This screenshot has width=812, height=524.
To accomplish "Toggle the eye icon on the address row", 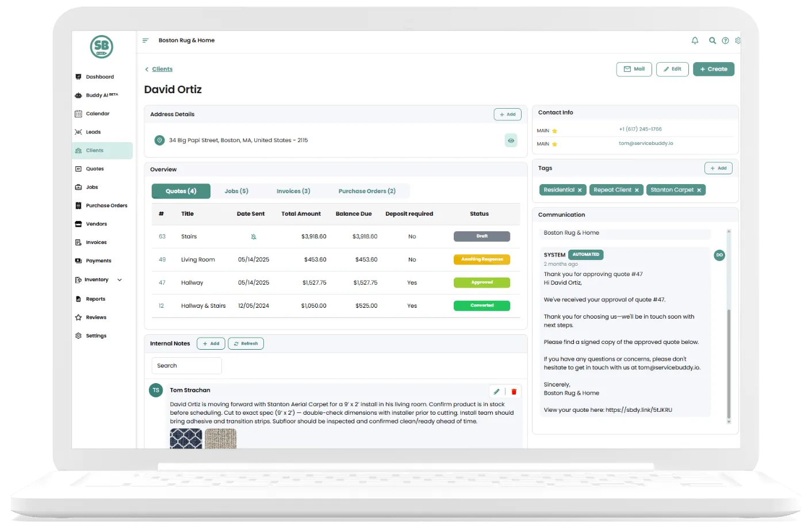I will click(x=511, y=140).
